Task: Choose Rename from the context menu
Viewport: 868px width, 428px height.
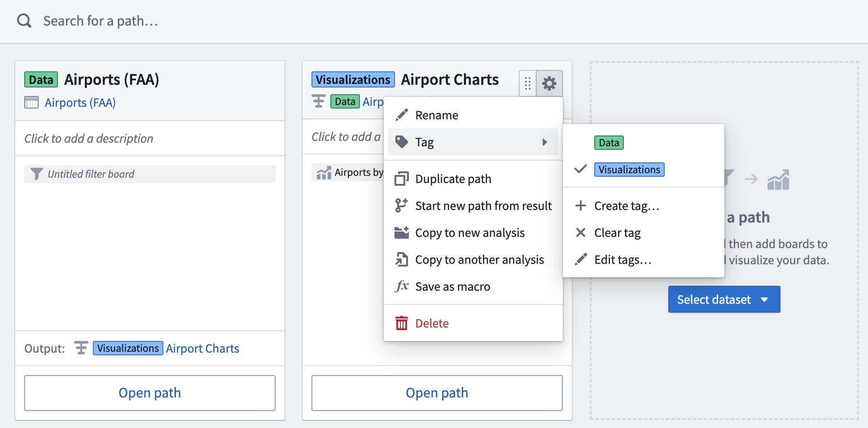Action: tap(473, 115)
